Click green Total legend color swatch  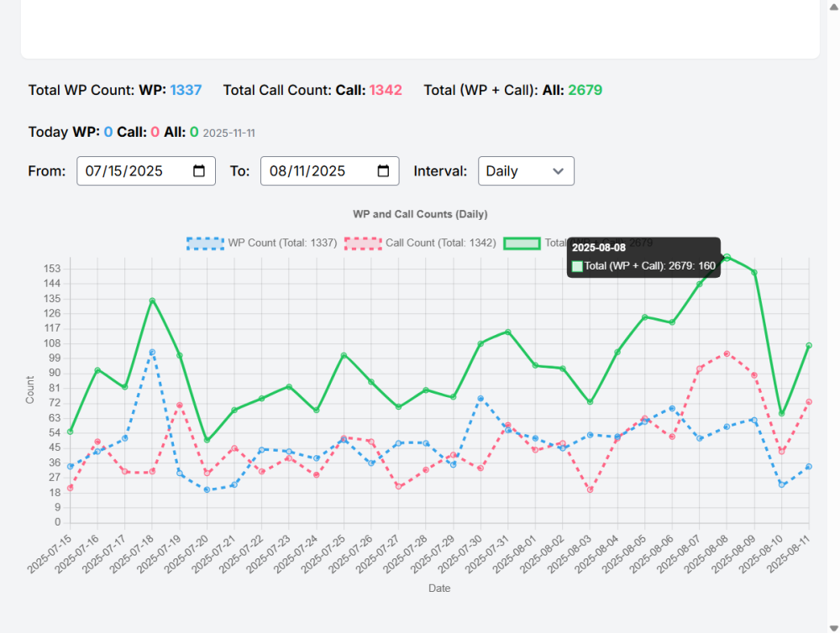pos(522,243)
